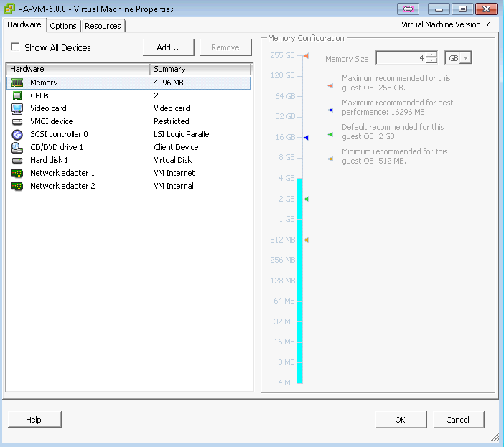This screenshot has height=447, width=504.
Task: Select the Memory row in hardware list
Action: click(129, 83)
